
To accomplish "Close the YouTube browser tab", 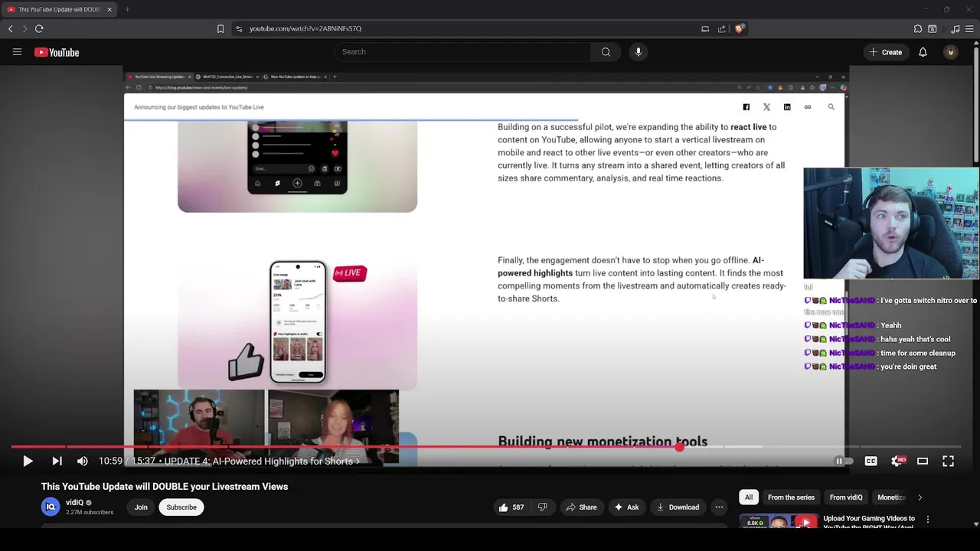I will click(109, 9).
